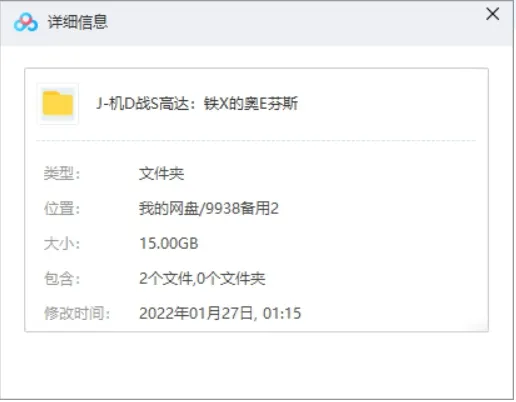Viewport: 516px width, 402px height.
Task: Click the yellow folder icon
Action: coord(58,103)
